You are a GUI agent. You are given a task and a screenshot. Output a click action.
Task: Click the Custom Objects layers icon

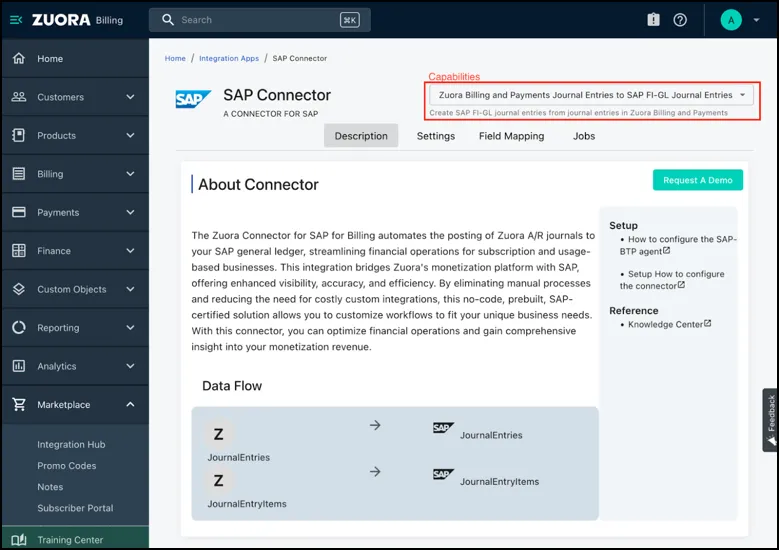(x=19, y=289)
